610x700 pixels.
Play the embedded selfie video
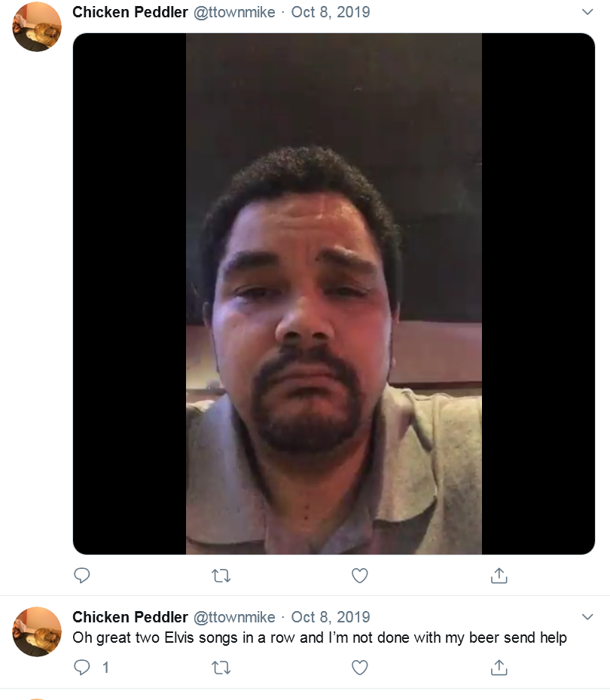click(x=334, y=294)
